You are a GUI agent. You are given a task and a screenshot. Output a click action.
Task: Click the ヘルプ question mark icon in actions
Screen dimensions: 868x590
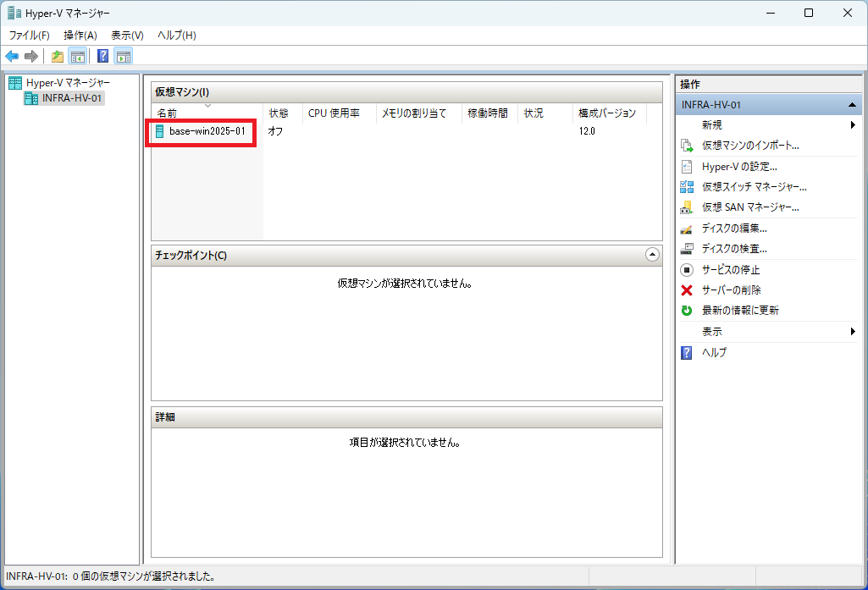687,352
